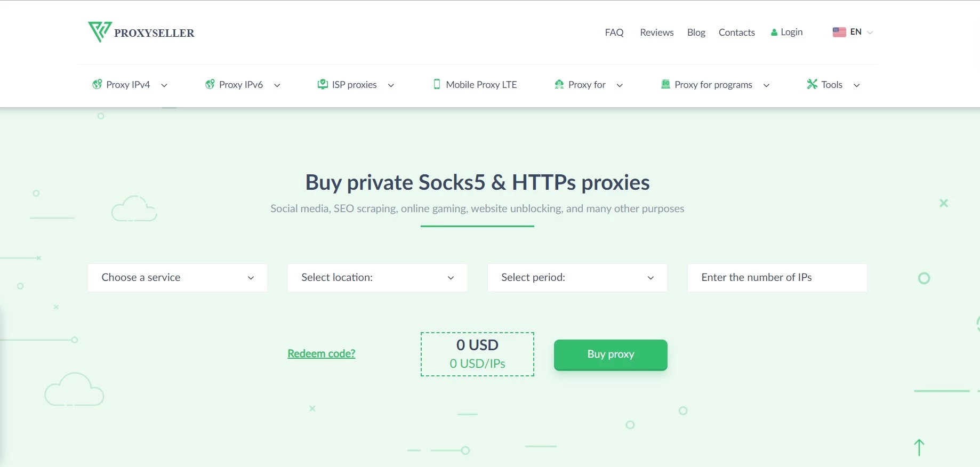Click the globe icon beside Proxy IPv6
980x467 pixels.
pyautogui.click(x=210, y=84)
